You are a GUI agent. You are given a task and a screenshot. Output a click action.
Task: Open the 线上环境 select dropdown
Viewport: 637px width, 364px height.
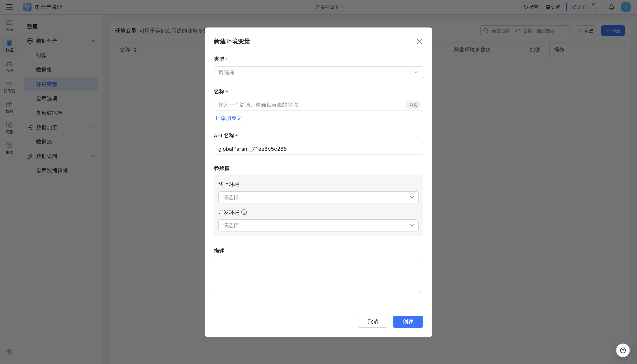[x=318, y=198]
